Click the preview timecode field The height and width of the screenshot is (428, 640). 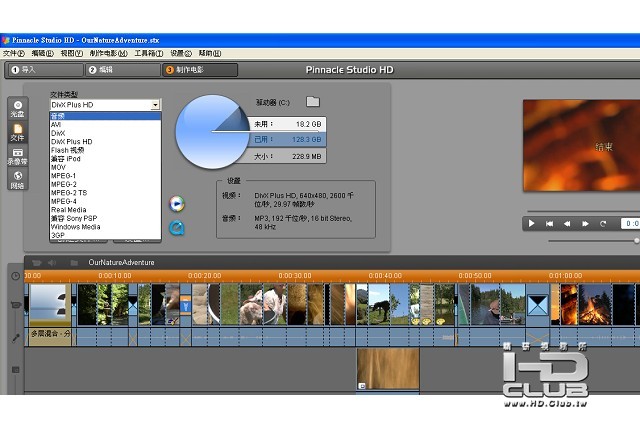630,224
